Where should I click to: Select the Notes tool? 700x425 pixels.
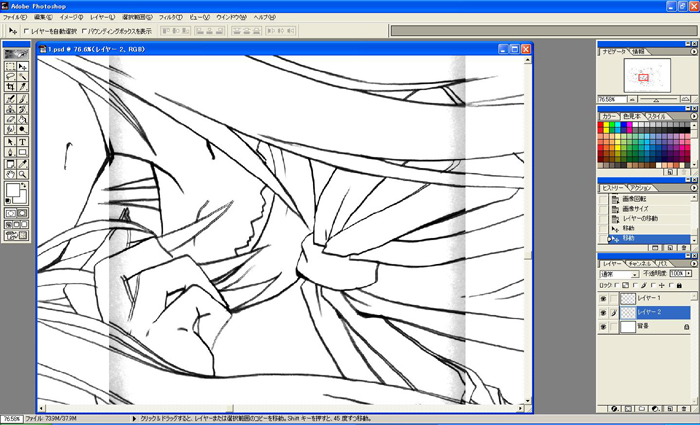(x=10, y=164)
